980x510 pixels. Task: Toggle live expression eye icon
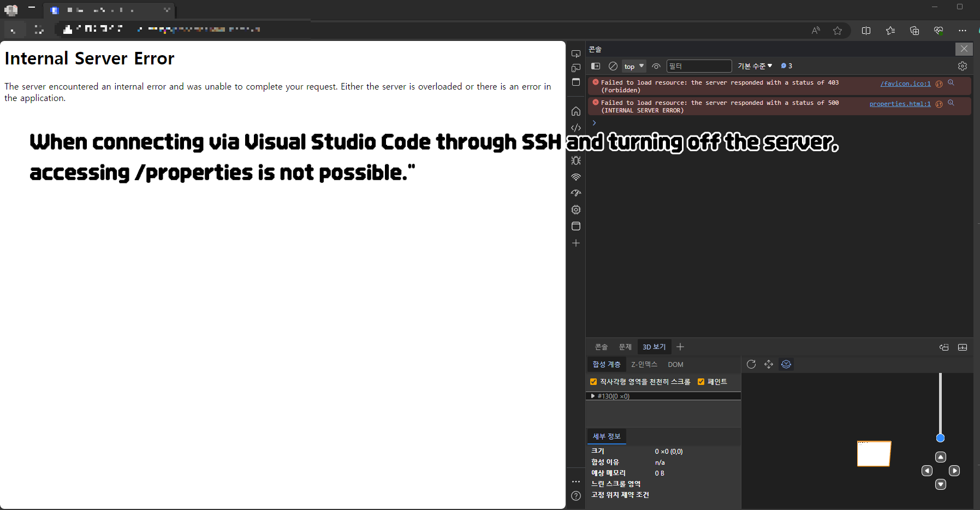(656, 66)
